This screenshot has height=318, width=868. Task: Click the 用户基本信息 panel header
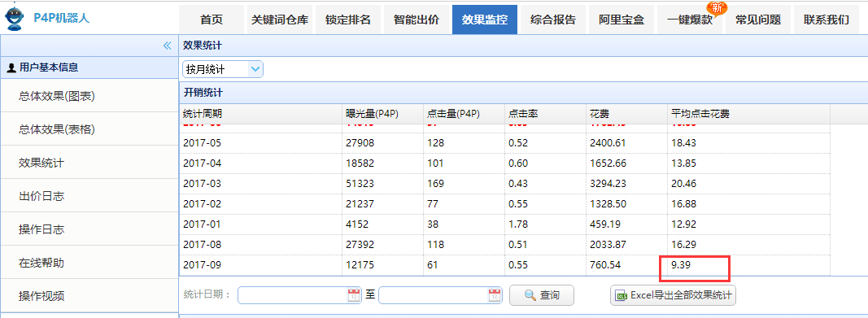89,68
